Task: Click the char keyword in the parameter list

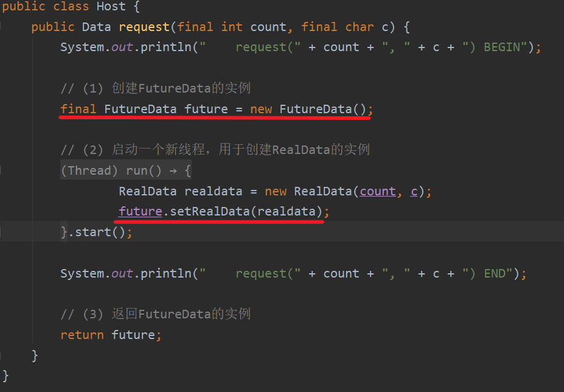Action: point(360,27)
